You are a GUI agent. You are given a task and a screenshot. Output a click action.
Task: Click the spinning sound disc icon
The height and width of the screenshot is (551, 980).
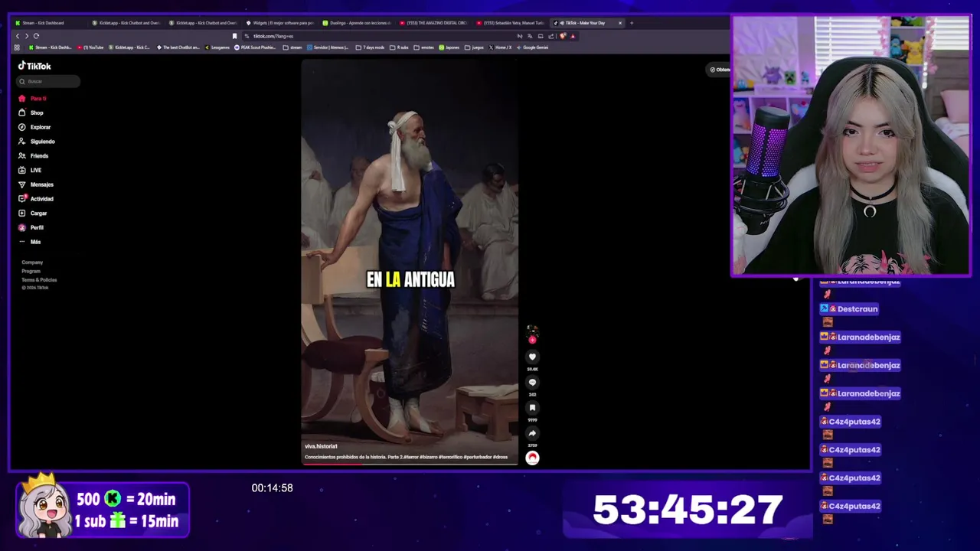coord(532,458)
